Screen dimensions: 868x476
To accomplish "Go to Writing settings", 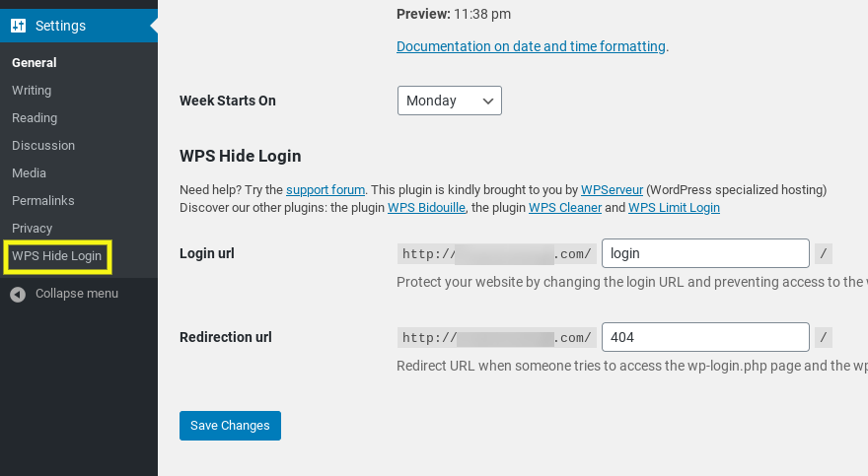I will click(x=32, y=90).
